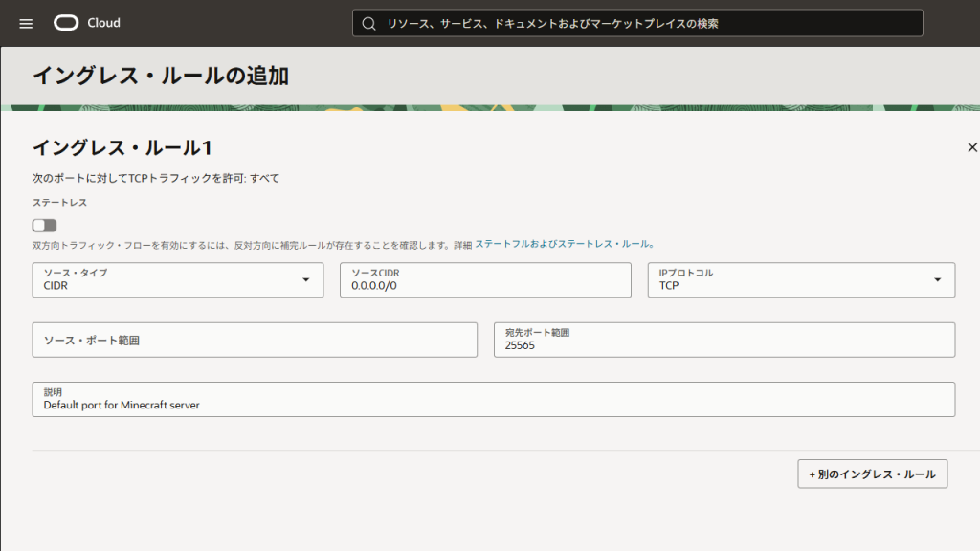Click the ステートレス label text
The width and height of the screenshot is (980, 551).
pos(59,202)
